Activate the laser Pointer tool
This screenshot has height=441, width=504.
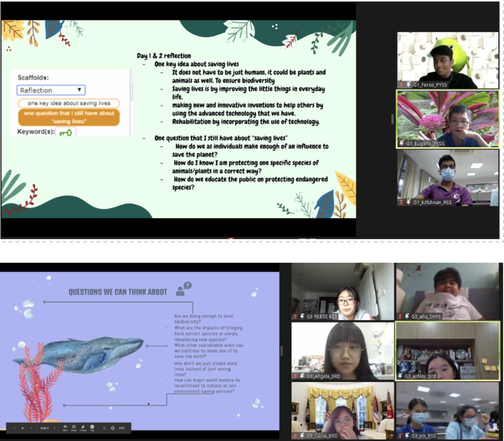[x=83, y=428]
